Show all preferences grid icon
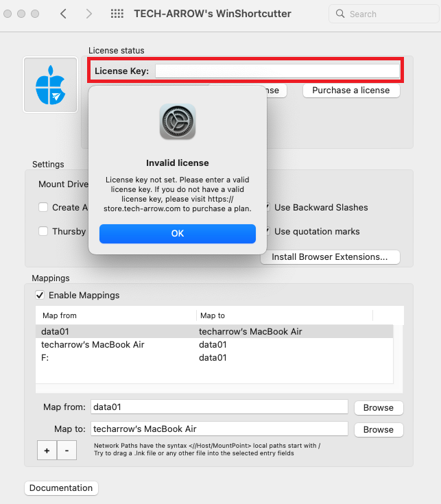Screen dimensions: 441x504 [117, 14]
